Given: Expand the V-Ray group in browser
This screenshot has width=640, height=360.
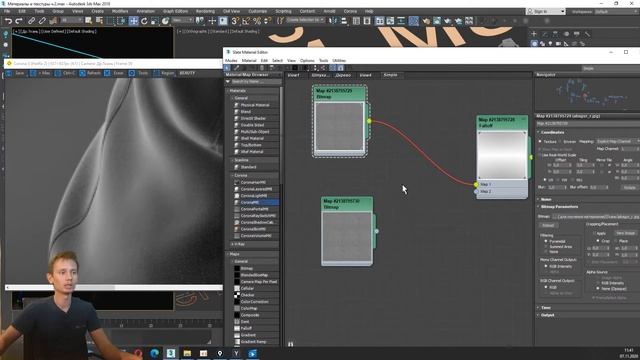Looking at the screenshot, I should pyautogui.click(x=232, y=244).
